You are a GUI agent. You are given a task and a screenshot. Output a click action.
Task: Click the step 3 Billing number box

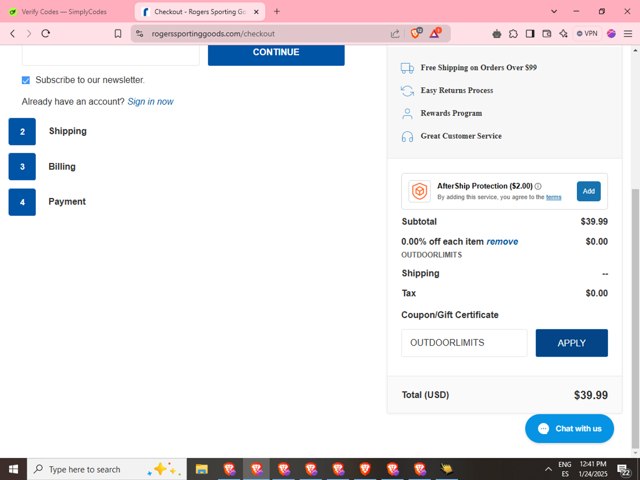pos(22,167)
